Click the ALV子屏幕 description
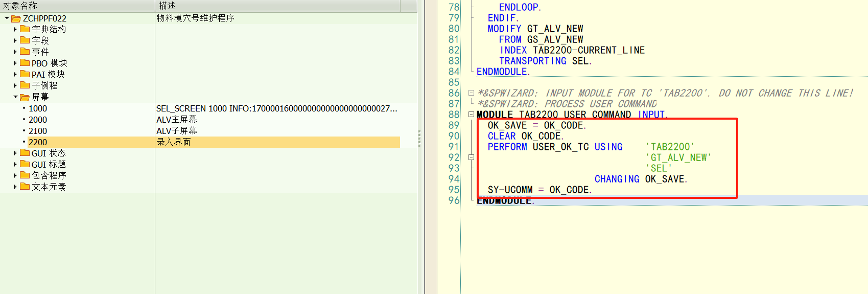Viewport: 868px width, 294px height. [176, 130]
